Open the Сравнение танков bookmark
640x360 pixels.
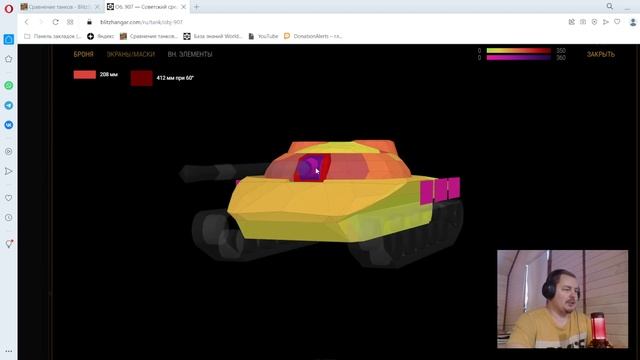click(x=149, y=36)
